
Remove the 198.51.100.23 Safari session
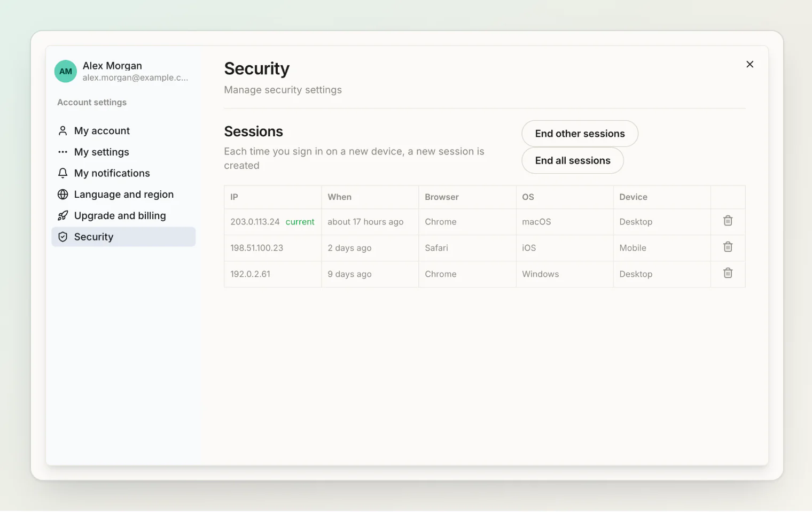[x=728, y=247]
